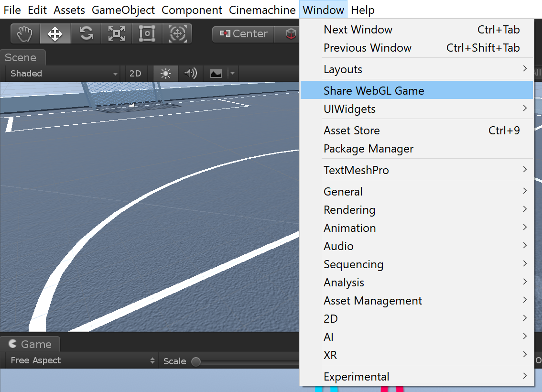Select the Scale tool
Screen dimensions: 542x392
point(117,34)
